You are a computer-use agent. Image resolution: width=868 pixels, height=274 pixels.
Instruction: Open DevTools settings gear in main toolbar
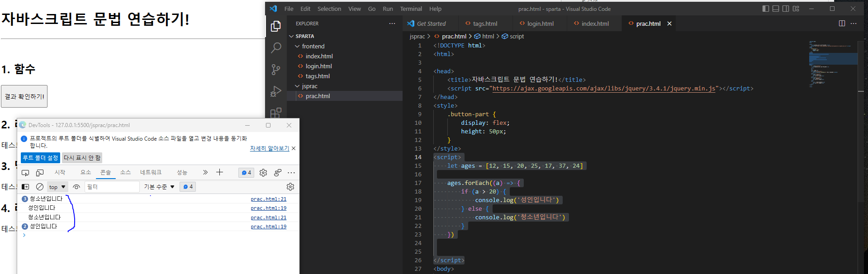coord(263,173)
